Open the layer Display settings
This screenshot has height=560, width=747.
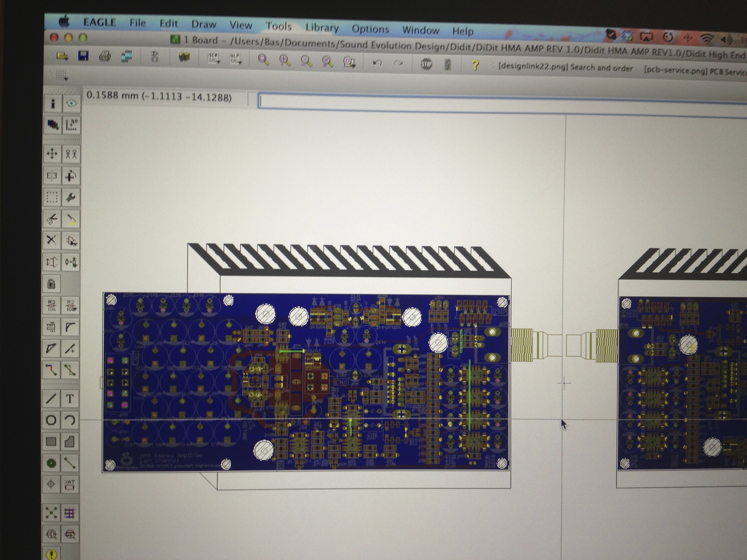(52, 125)
